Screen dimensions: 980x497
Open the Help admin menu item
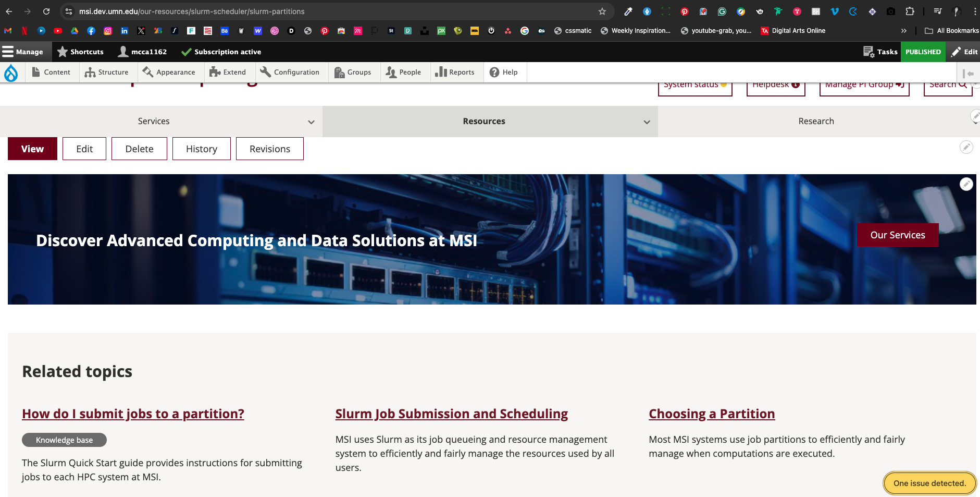504,72
